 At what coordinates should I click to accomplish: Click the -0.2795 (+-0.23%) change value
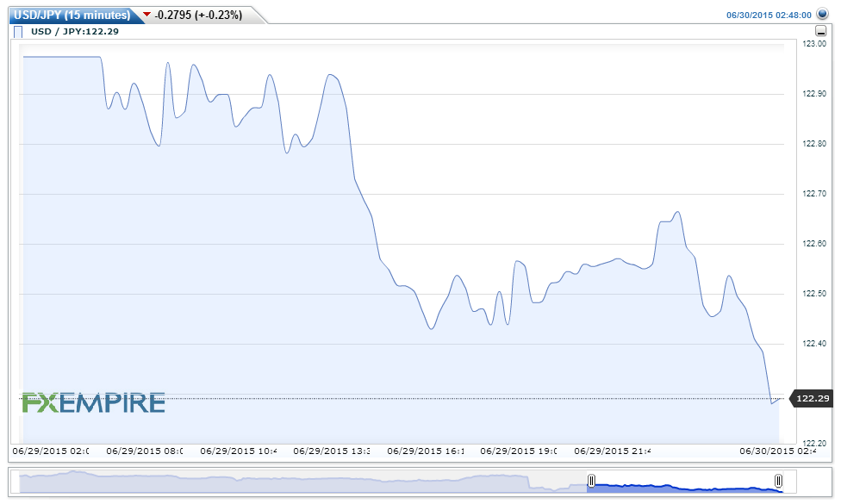[198, 15]
